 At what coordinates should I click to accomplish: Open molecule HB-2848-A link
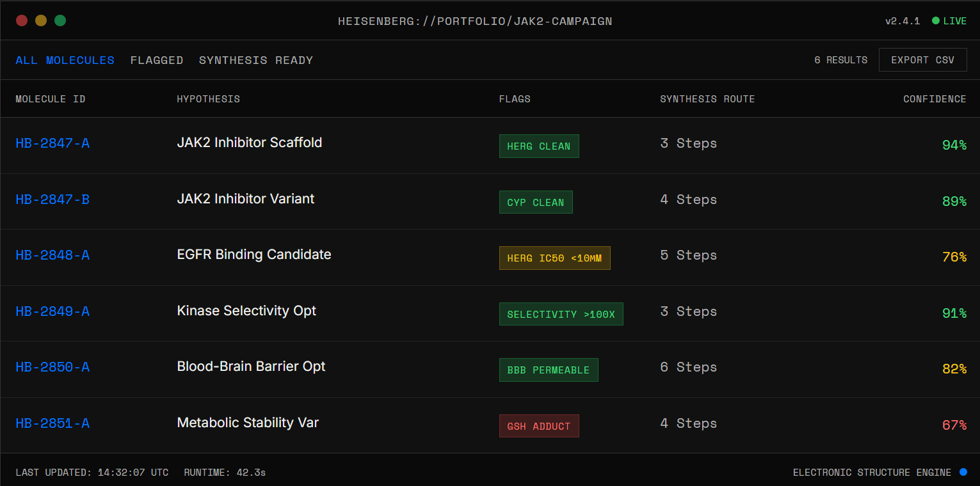(52, 255)
